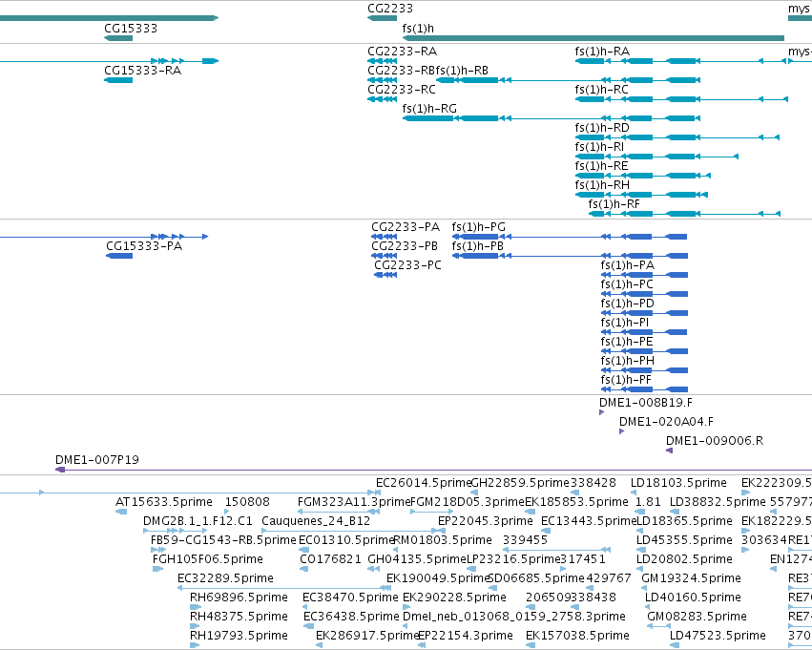Click the fs(1)h-RB transcript label
The height and width of the screenshot is (650, 812).
coord(462,71)
